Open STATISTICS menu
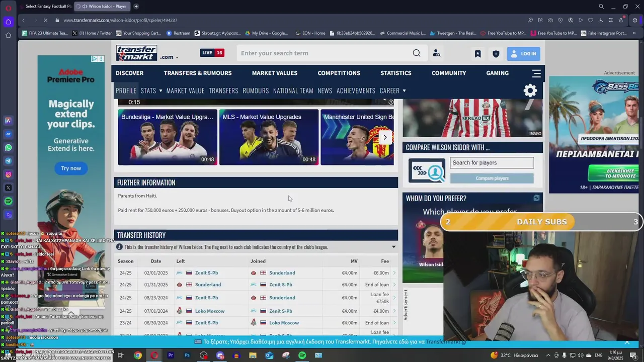 click(x=396, y=73)
